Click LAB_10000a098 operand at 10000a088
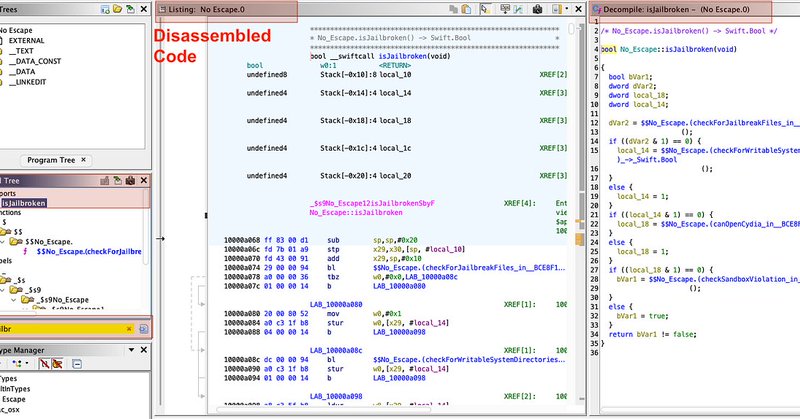The image size is (800, 419). (x=399, y=332)
